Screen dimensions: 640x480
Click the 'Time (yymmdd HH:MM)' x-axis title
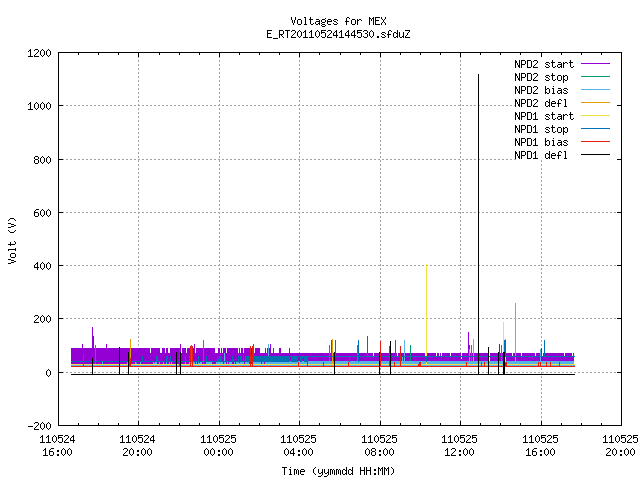(x=338, y=471)
